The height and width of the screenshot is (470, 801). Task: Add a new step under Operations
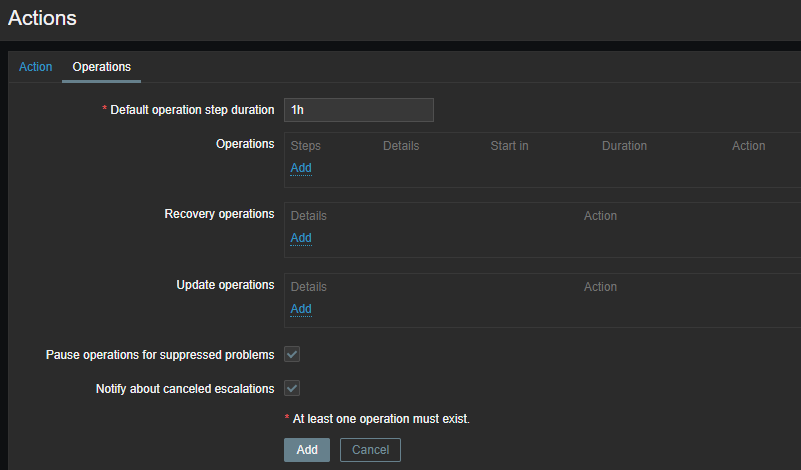(x=301, y=168)
